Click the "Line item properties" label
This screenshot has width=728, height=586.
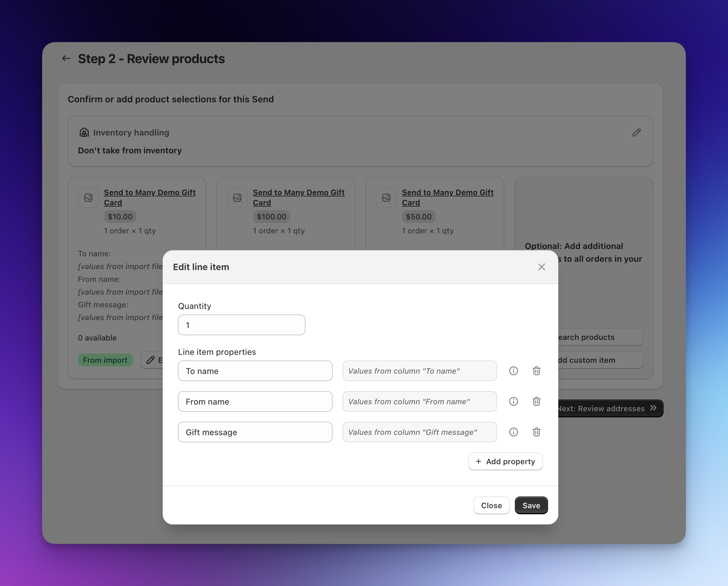[217, 352]
